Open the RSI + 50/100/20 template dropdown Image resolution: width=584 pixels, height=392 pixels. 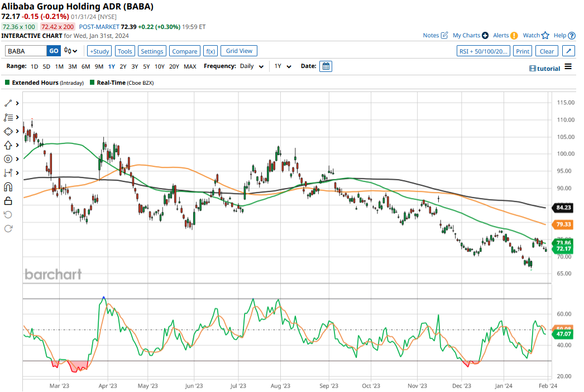click(483, 51)
